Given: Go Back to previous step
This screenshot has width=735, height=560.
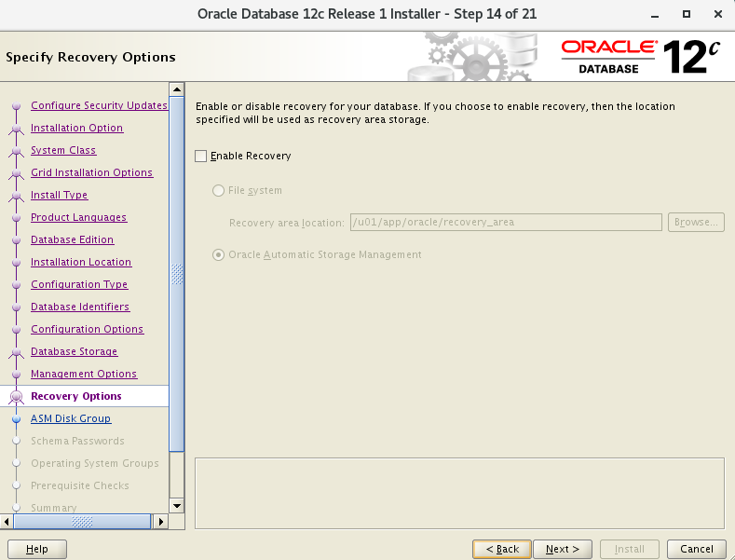Looking at the screenshot, I should [x=502, y=549].
